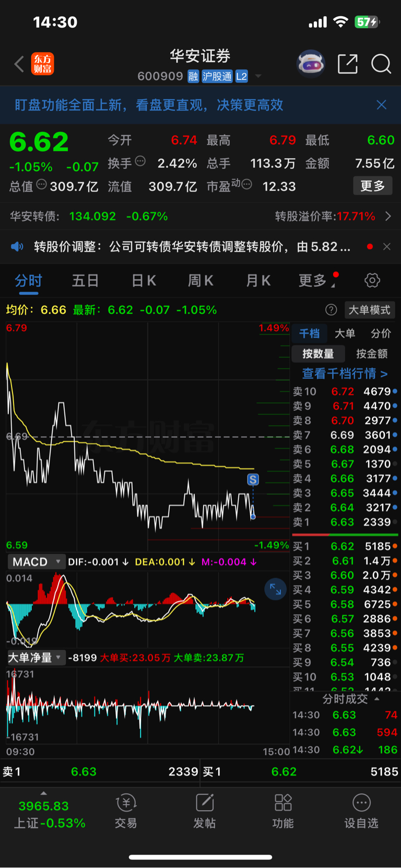Open 功能 functions menu

[x=283, y=812]
